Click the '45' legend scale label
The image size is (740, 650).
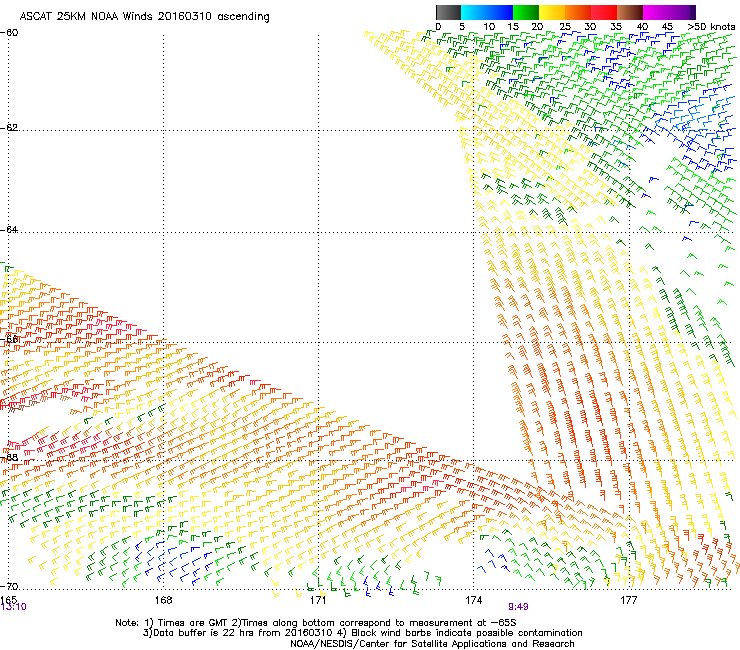pos(667,27)
